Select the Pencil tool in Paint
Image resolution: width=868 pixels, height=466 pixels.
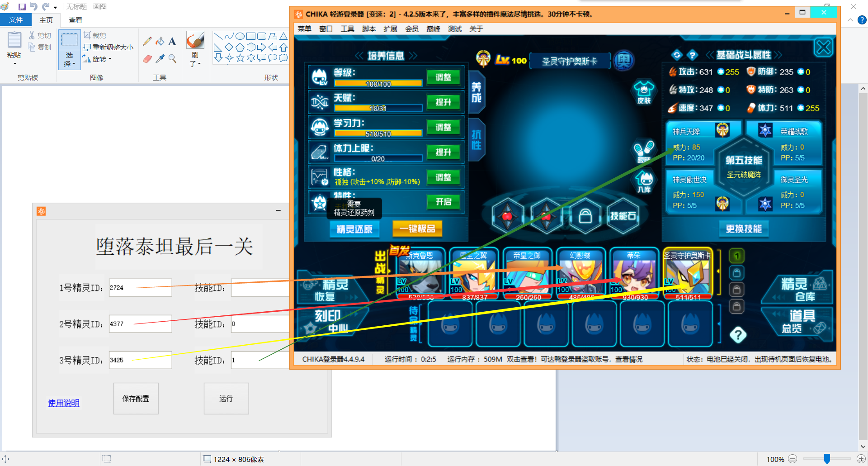[x=147, y=42]
